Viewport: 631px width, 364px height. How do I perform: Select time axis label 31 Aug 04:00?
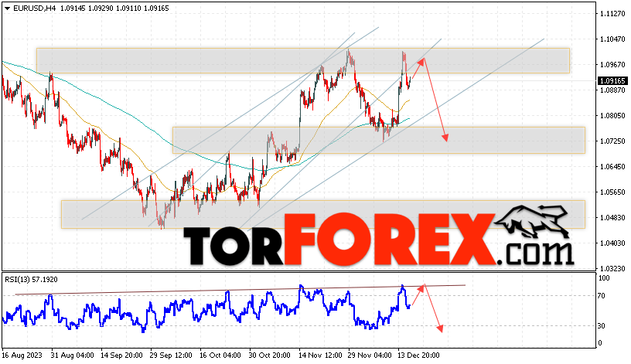(73, 355)
